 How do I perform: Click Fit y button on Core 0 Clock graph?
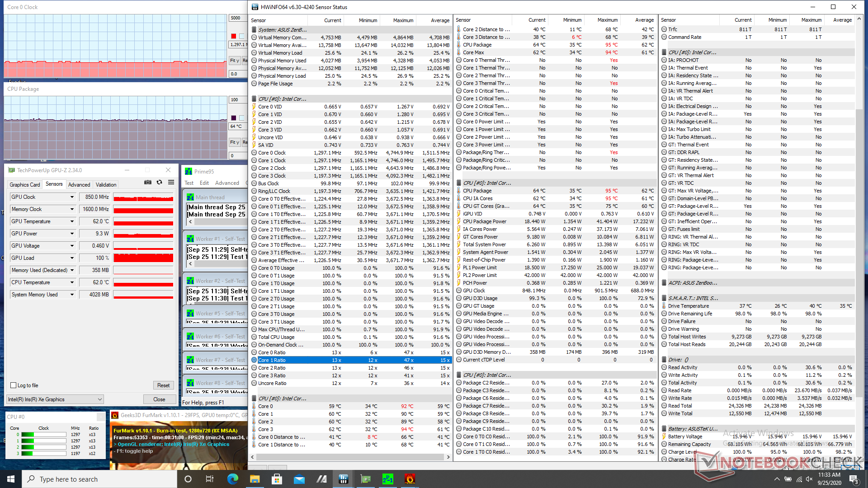click(x=234, y=61)
